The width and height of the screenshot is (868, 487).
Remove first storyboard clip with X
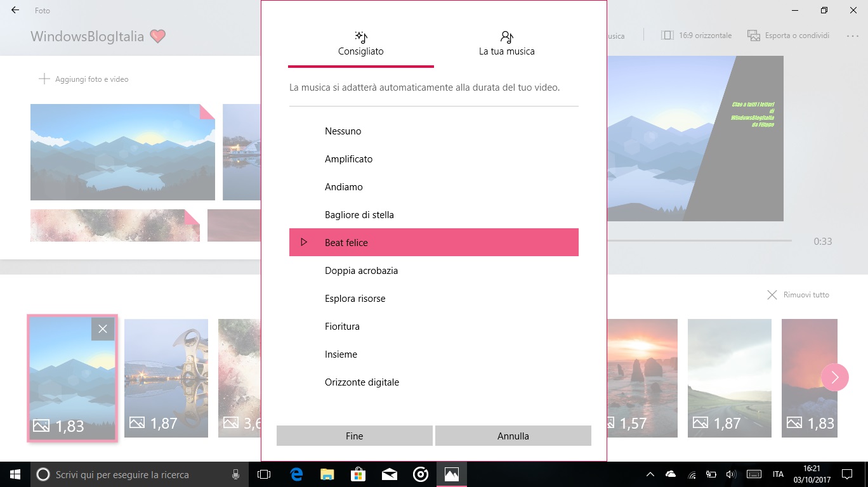click(103, 329)
